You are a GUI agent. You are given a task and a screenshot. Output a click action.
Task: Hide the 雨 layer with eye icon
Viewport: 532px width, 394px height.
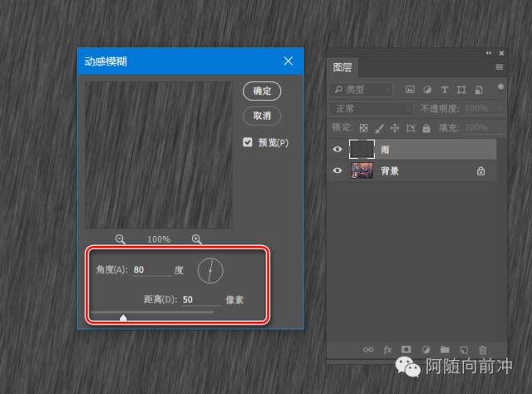click(x=337, y=150)
